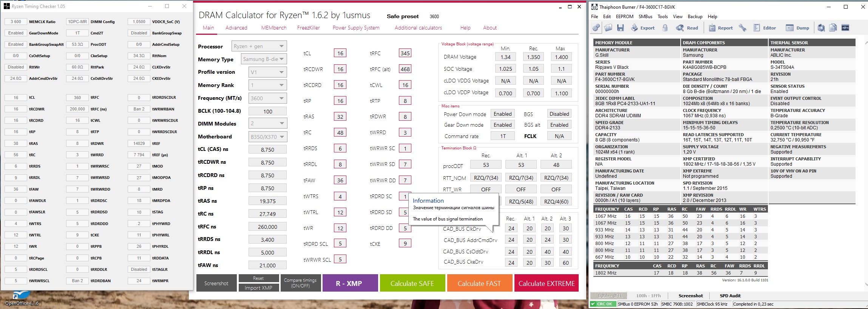Image resolution: width=868 pixels, height=309 pixels.
Task: Click the padlock icon in Thaiphoon Burner toolbar
Action: coord(665,28)
